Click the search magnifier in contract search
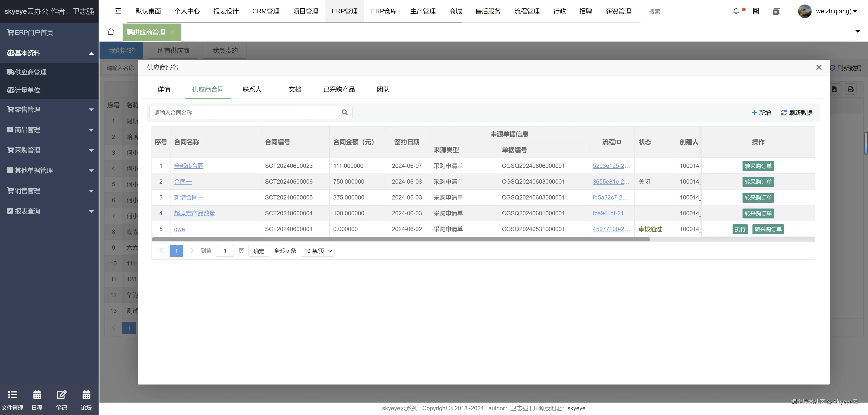 tap(344, 113)
